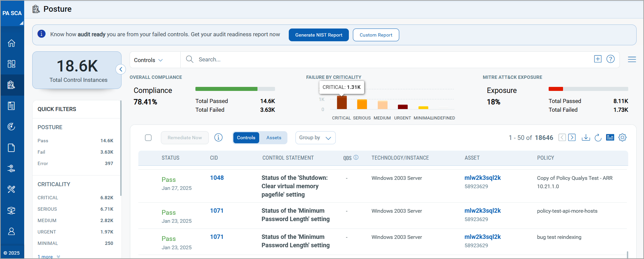Image resolution: width=644 pixels, height=259 pixels.
Task: Click the POLICY column header
Action: point(546,158)
